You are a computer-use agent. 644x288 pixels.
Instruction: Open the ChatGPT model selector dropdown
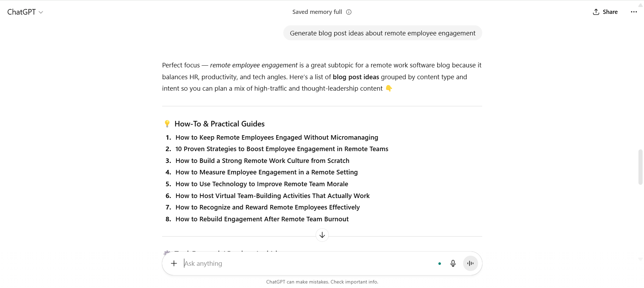click(25, 11)
